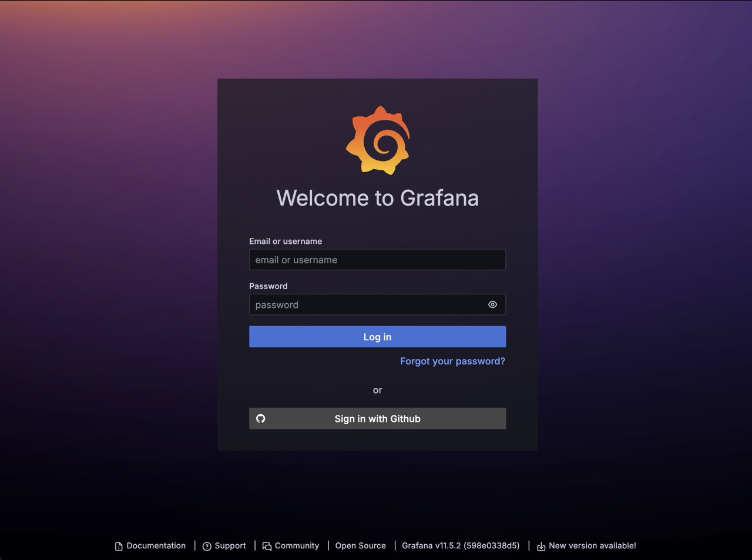
Task: Click the Welcome to Grafana heading
Action: (378, 198)
